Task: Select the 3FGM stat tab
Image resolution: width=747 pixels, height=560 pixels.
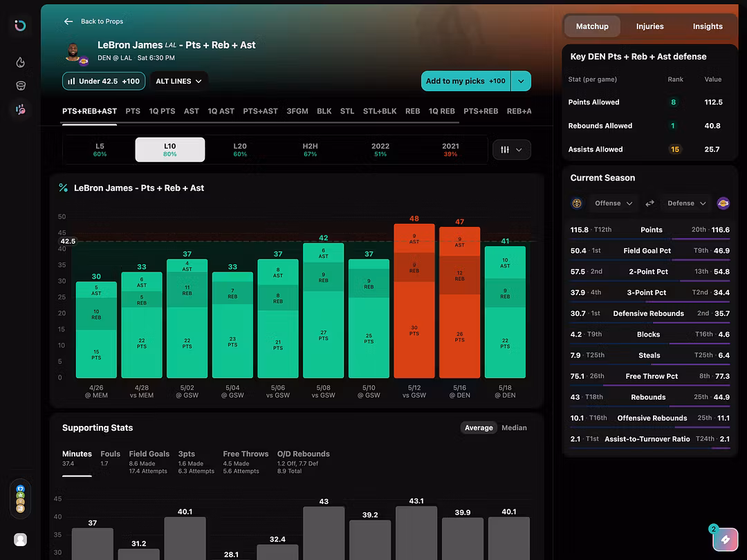Action: [297, 111]
